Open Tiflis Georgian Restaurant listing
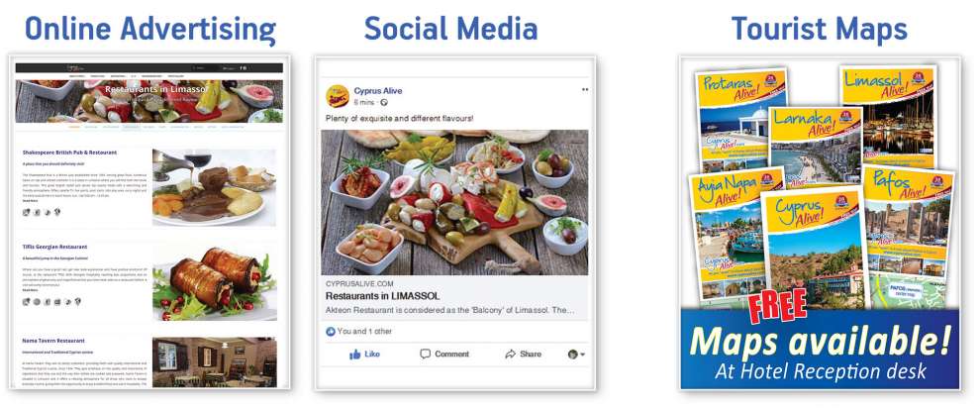The height and width of the screenshot is (409, 980). pyautogui.click(x=54, y=247)
